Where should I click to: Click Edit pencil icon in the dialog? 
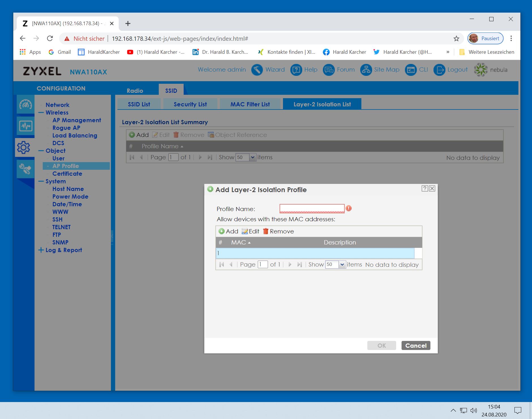point(245,231)
